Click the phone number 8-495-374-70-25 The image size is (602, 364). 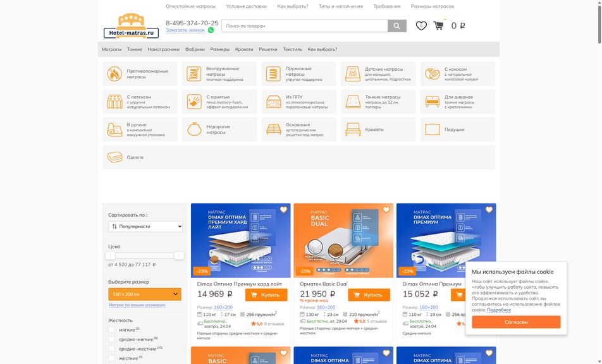(192, 23)
